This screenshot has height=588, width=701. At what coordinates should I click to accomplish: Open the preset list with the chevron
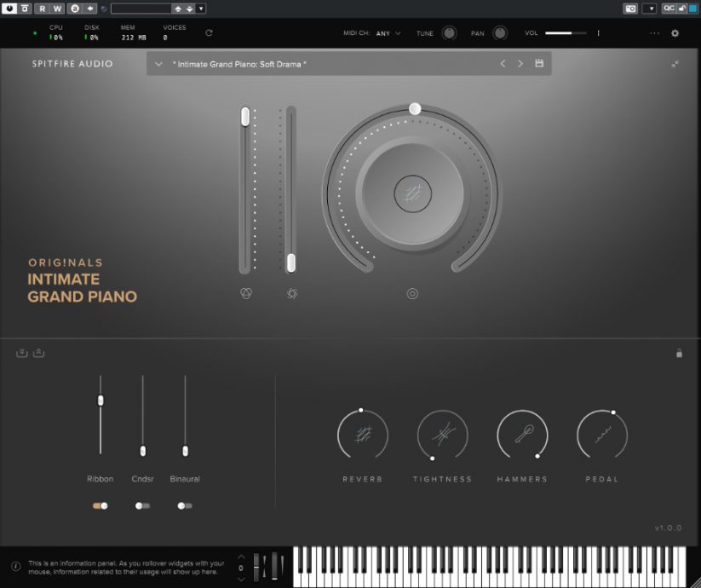coord(158,63)
